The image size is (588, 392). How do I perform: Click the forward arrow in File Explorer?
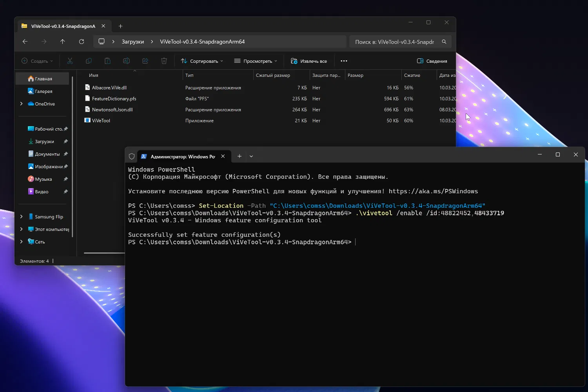coord(44,42)
